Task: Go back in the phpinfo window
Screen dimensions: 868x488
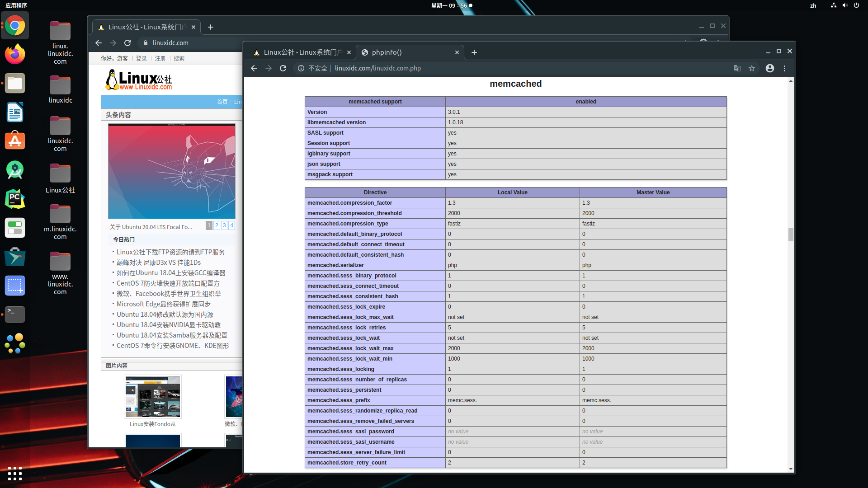Action: coord(254,68)
